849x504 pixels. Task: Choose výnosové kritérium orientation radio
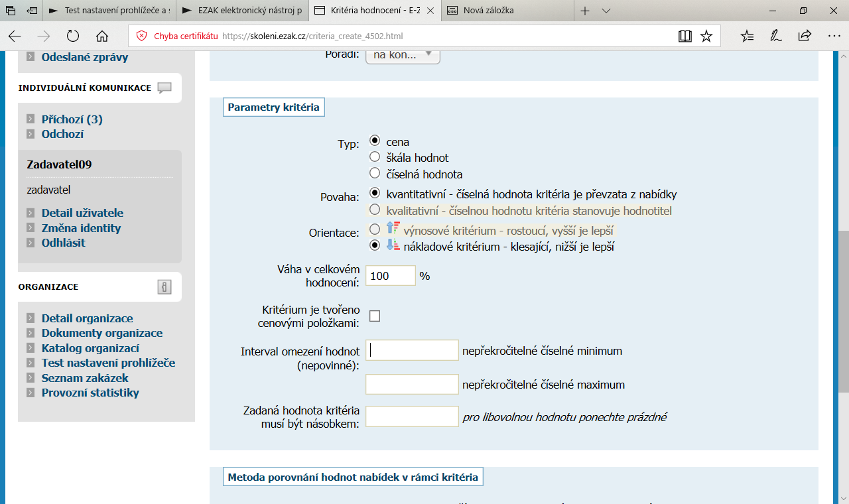[x=375, y=229]
